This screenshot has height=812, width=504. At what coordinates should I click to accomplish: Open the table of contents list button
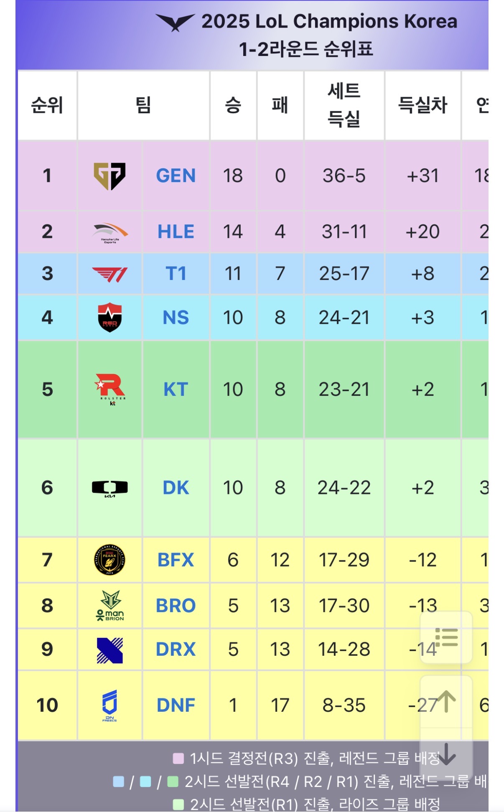[446, 638]
